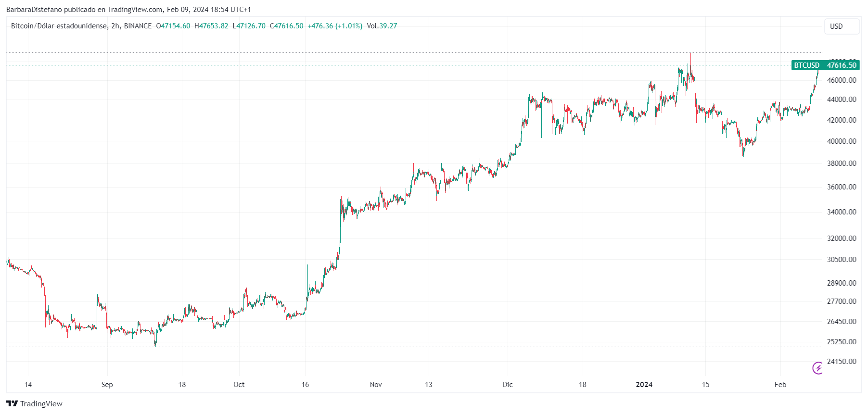The height and width of the screenshot is (414, 868).
Task: Click the bold 2024 year label
Action: pos(644,385)
